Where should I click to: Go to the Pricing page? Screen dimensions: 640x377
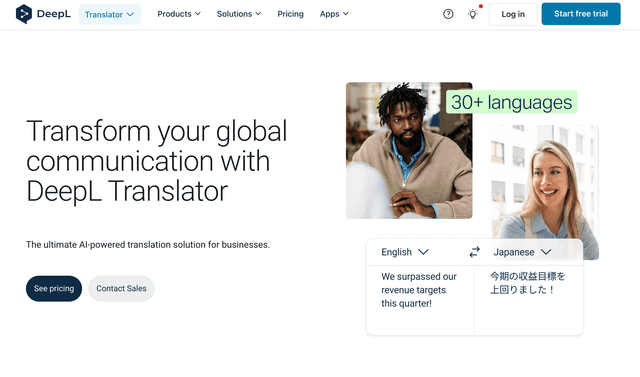[x=290, y=14]
